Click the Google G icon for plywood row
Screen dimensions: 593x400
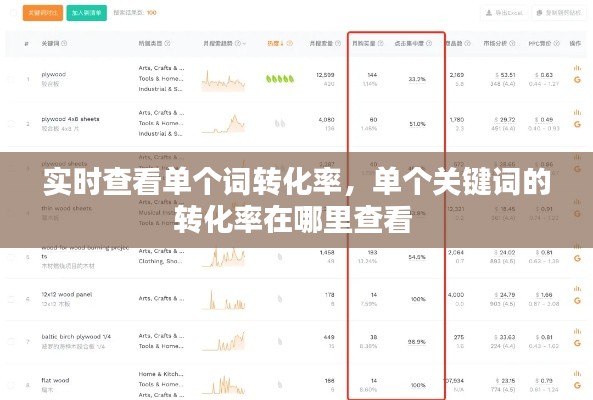[577, 80]
